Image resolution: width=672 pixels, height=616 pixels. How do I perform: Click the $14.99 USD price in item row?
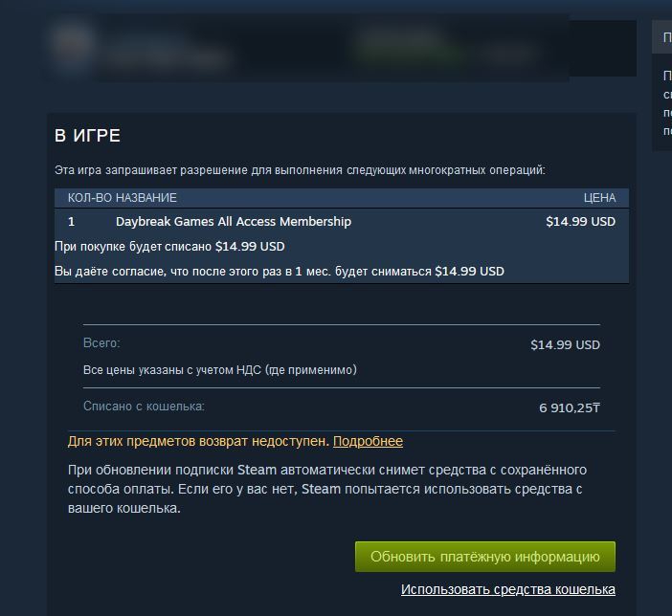580,222
